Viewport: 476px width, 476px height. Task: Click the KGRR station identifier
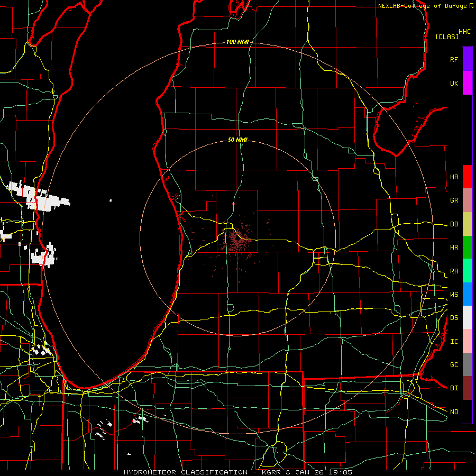click(x=271, y=472)
